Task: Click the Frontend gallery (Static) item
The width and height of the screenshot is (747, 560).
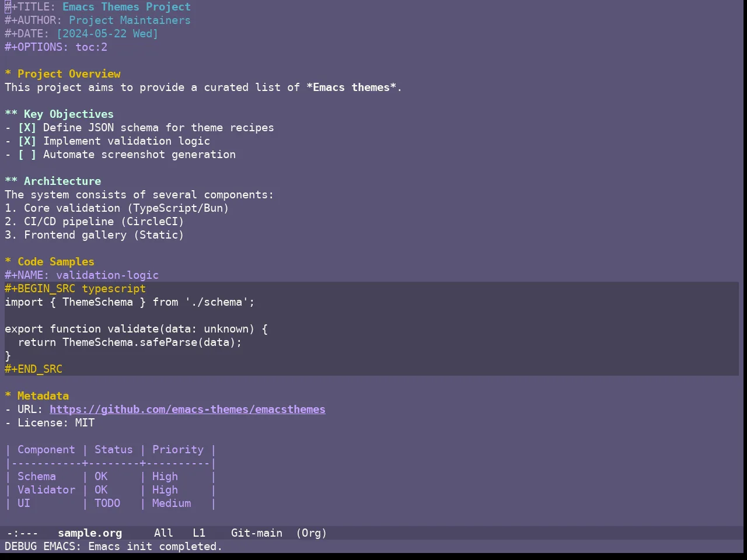Action: [x=95, y=235]
